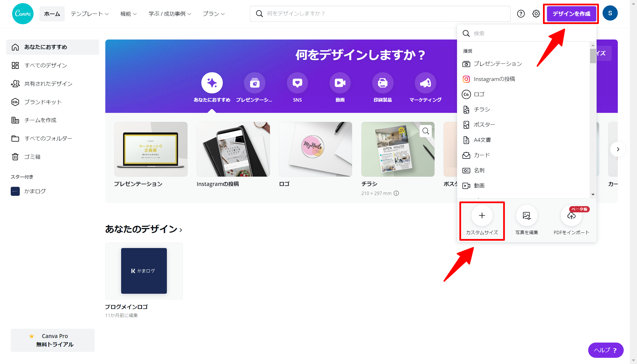637x364 pixels.
Task: Expand the プラン menu
Action: point(214,14)
